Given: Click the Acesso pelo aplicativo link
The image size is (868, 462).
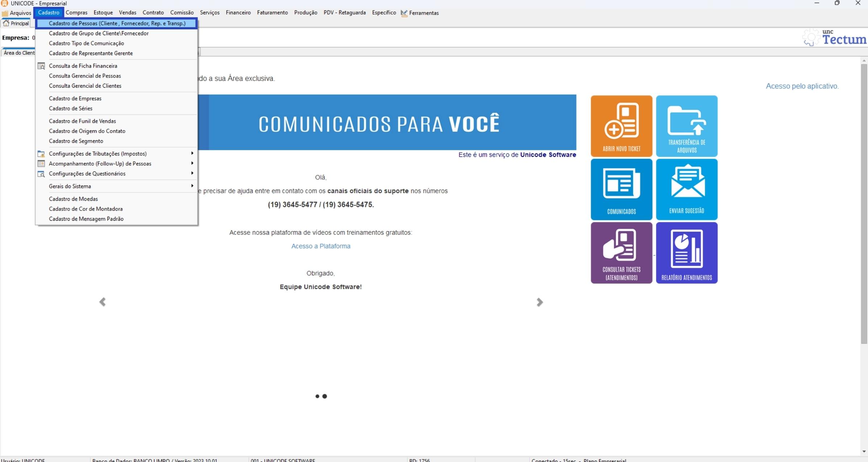Looking at the screenshot, I should (802, 86).
